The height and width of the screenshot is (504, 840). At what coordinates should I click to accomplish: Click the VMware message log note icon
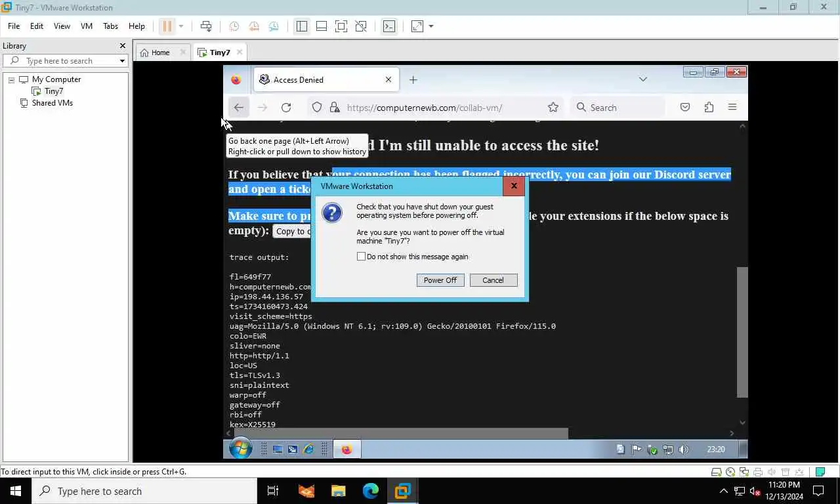[820, 472]
